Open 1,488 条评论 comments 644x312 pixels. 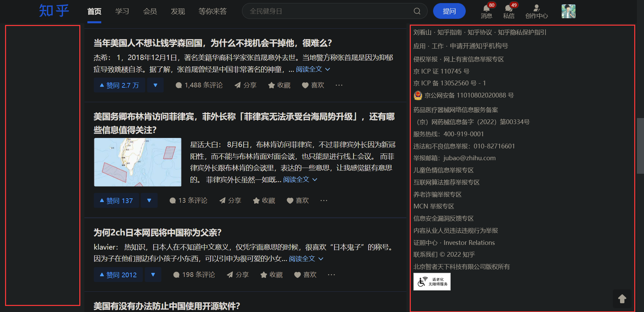[x=199, y=85]
